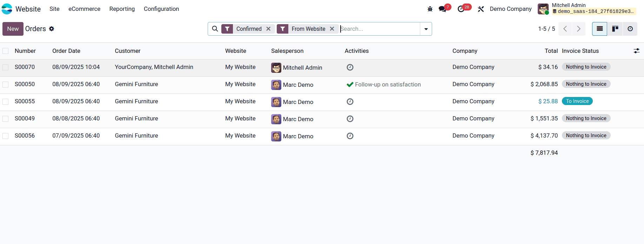Click Marc Demo avatar in S00050 row

coord(276,85)
